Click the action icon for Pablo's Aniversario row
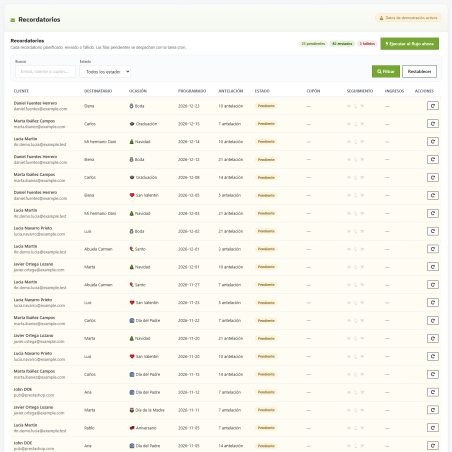This screenshot has width=452, height=452. [x=433, y=428]
